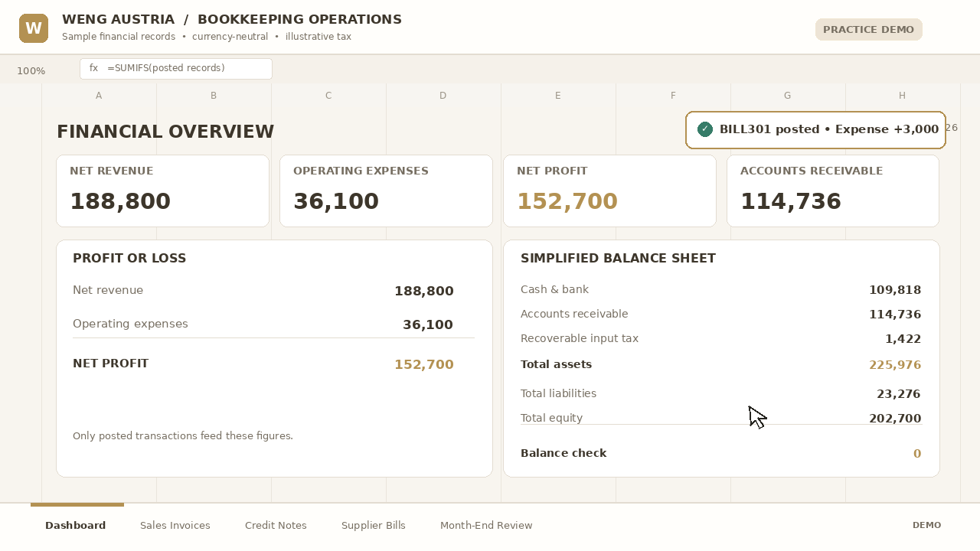Open the Month-End Review tab
Viewport: 980px width, 551px height.
(486, 526)
